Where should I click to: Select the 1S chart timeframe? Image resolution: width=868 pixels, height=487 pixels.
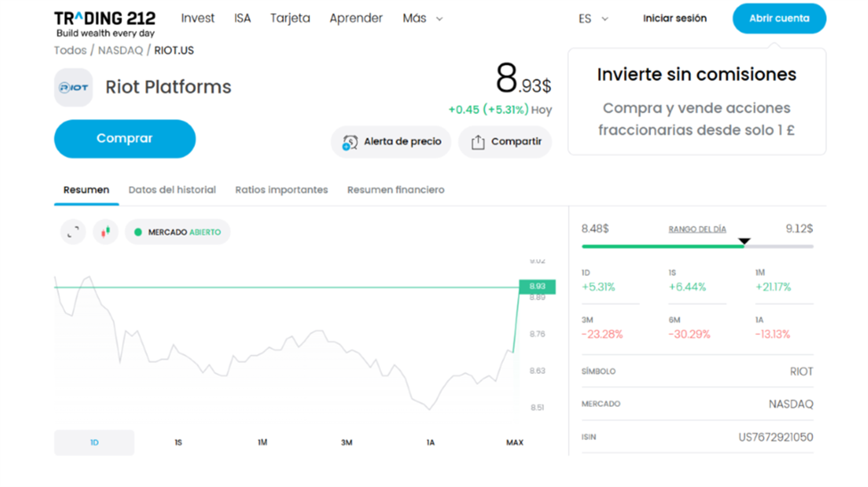coord(178,442)
